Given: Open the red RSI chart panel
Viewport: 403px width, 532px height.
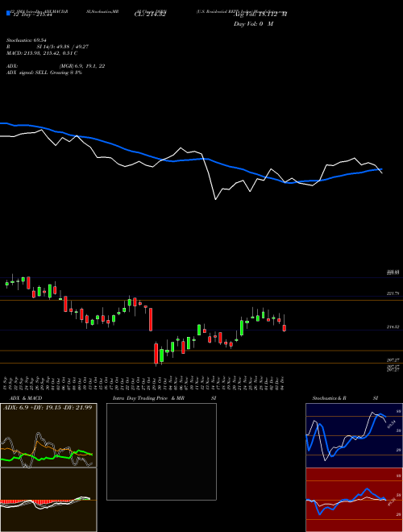Looking at the screenshot, I should [x=354, y=500].
